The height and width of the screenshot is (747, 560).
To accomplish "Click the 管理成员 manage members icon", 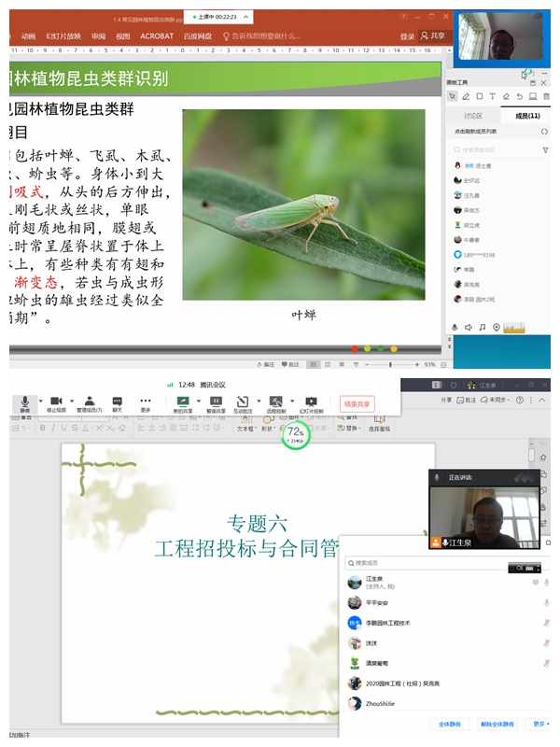I will point(91,402).
